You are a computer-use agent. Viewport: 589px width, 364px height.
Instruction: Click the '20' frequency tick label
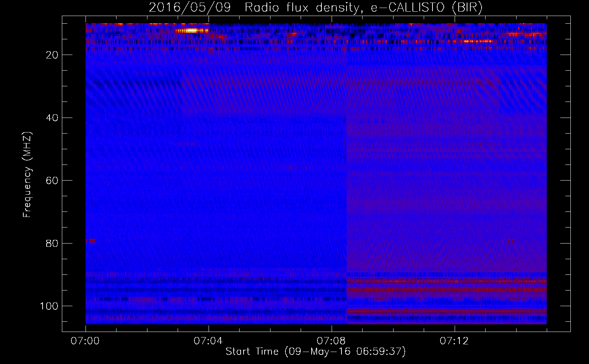(52, 55)
